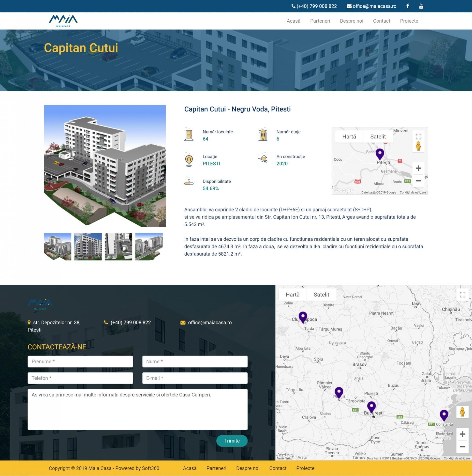
Task: Toggle fullscreen on the small Pitesti map
Action: click(x=418, y=137)
